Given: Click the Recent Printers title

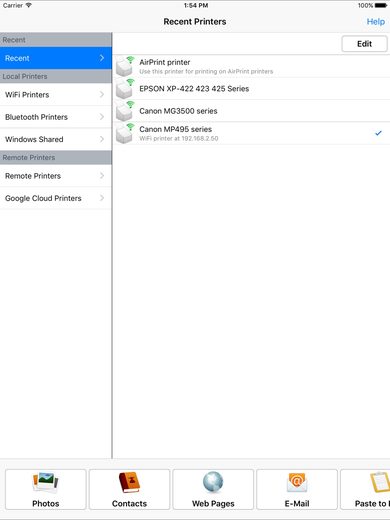Looking at the screenshot, I should click(x=195, y=22).
